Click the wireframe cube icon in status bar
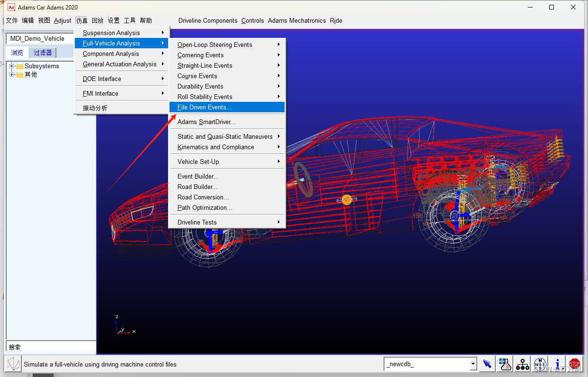Image resolution: width=588 pixels, height=377 pixels. (14, 364)
